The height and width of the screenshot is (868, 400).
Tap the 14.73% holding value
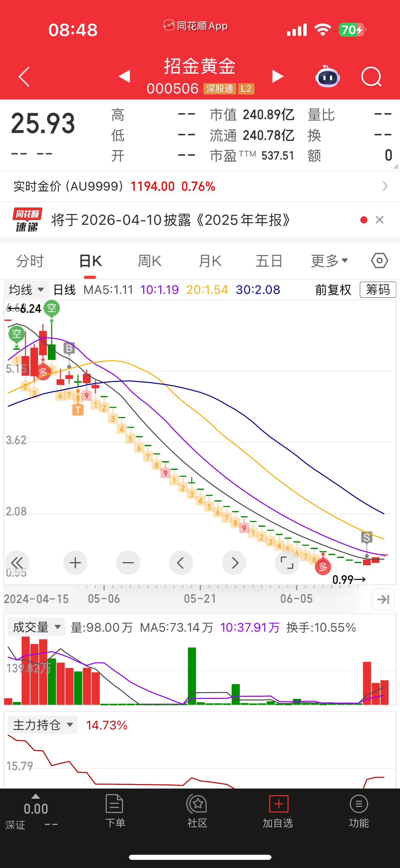107,725
